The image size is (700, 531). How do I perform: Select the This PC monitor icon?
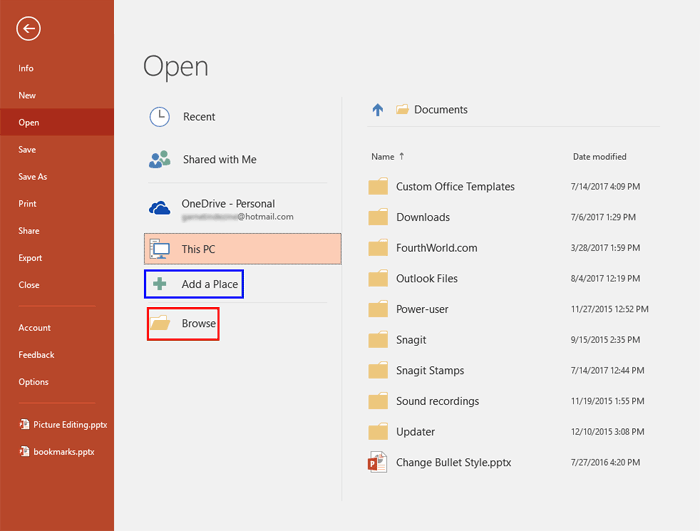(x=160, y=249)
